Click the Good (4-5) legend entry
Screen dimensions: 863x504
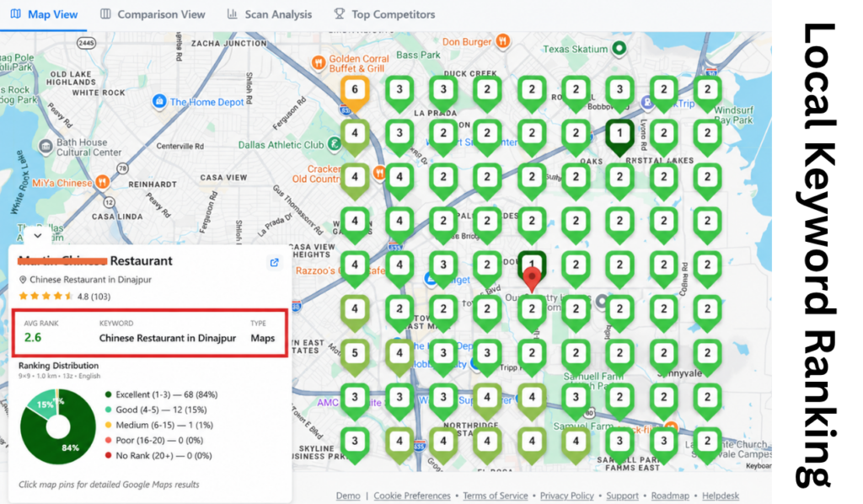(x=156, y=410)
